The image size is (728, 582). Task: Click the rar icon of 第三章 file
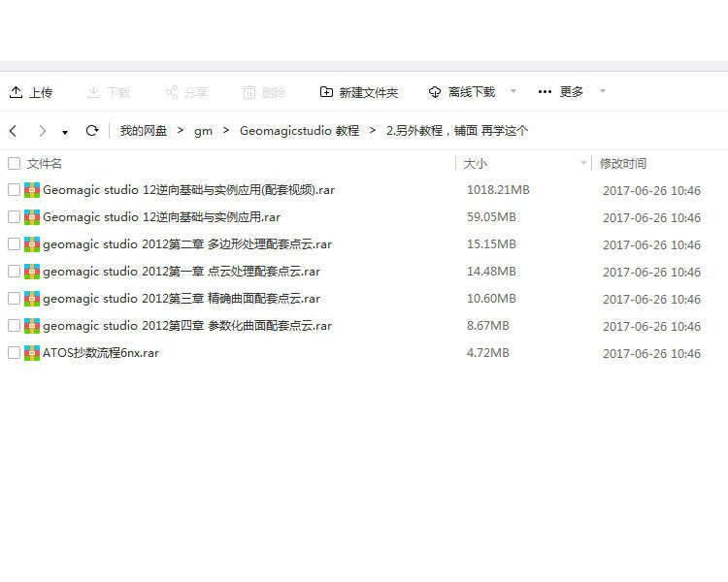tap(32, 299)
